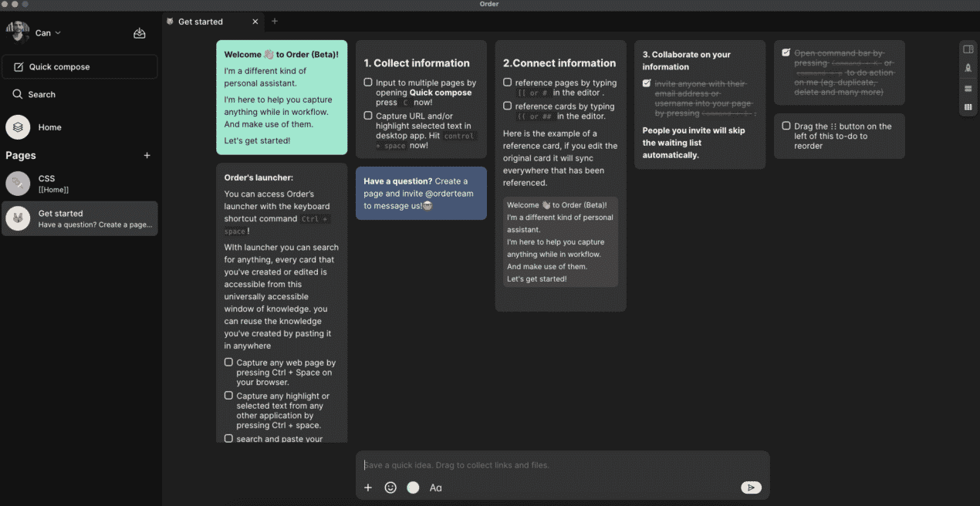This screenshot has width=980, height=506.
Task: Open the emoji picker in composer
Action: [390, 487]
